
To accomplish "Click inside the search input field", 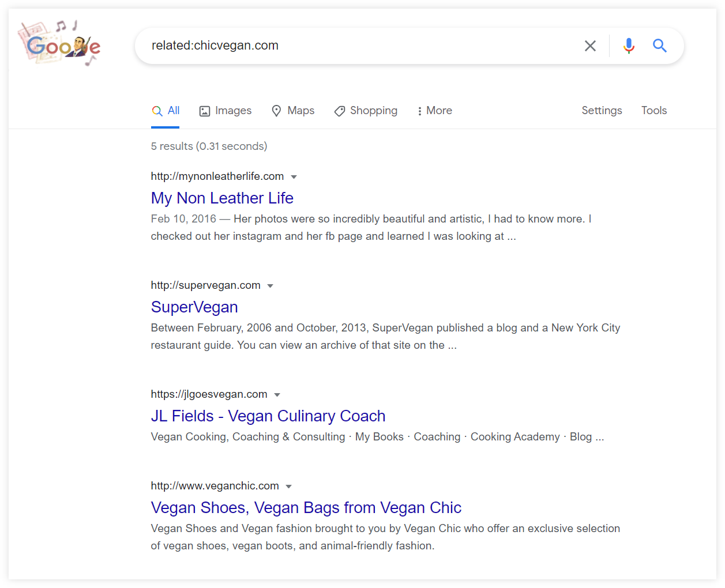I will [x=358, y=46].
